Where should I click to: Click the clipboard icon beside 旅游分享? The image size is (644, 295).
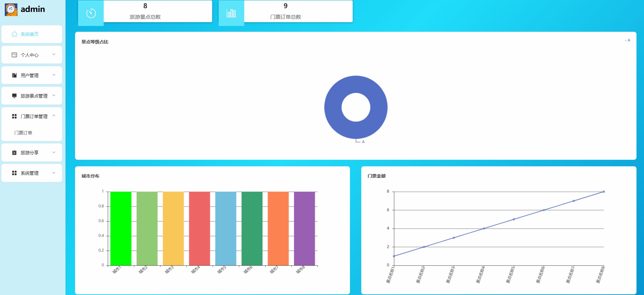click(x=14, y=153)
